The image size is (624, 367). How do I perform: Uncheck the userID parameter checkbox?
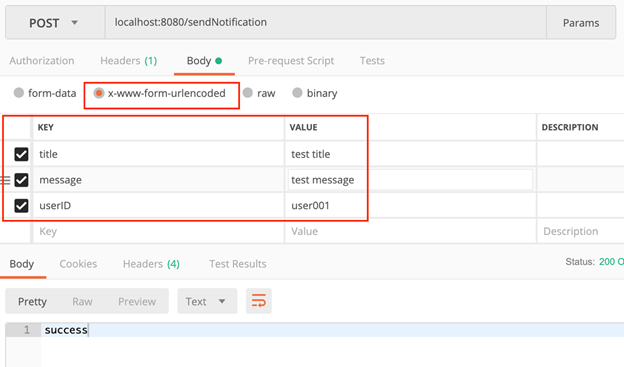pyautogui.click(x=21, y=206)
